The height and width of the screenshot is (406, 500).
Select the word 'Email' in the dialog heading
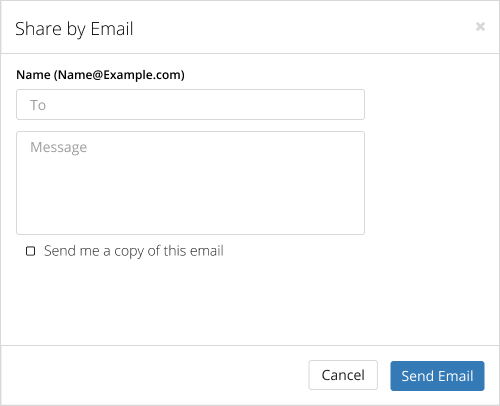pos(112,29)
